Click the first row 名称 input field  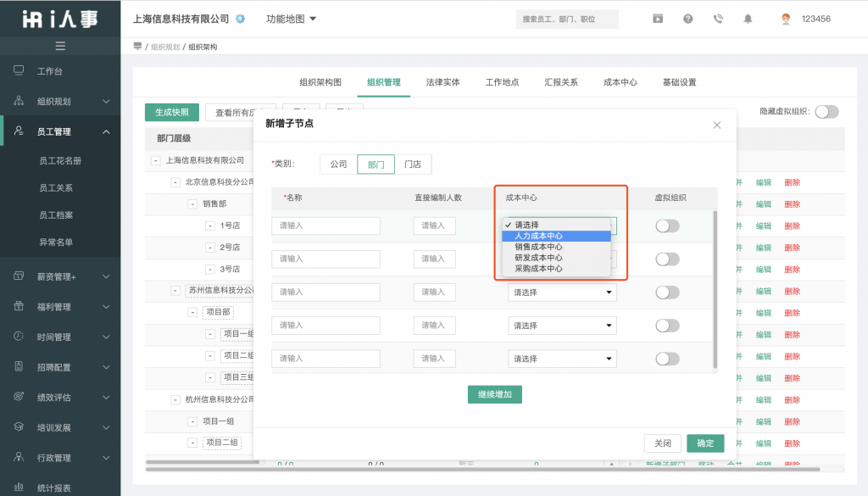point(326,226)
